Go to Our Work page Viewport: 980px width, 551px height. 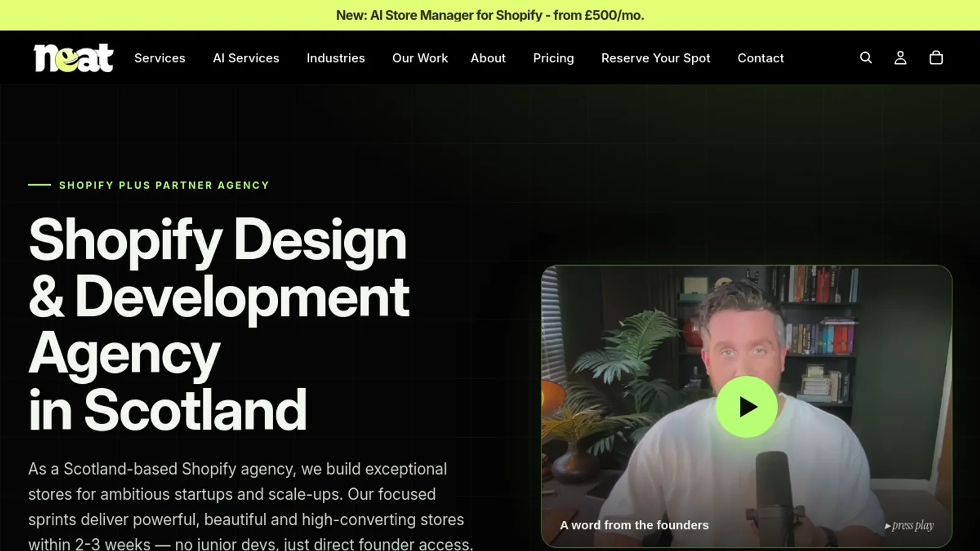tap(420, 58)
